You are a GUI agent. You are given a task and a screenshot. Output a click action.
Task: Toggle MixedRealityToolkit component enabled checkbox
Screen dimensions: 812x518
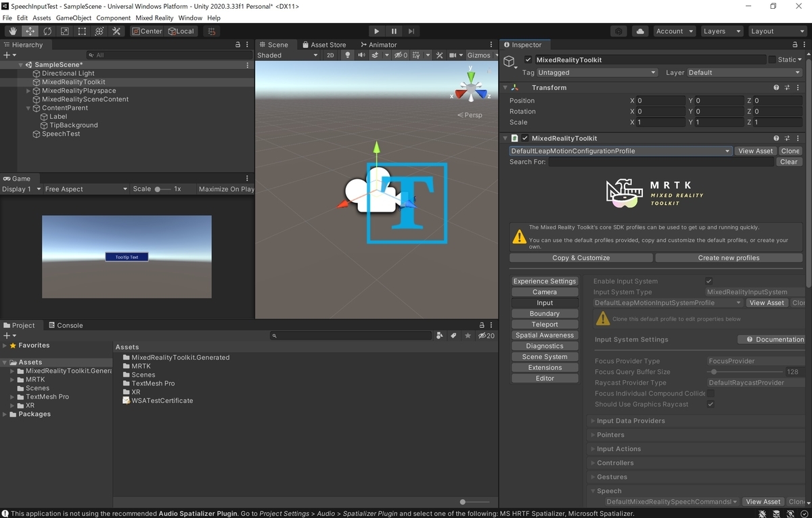(525, 139)
